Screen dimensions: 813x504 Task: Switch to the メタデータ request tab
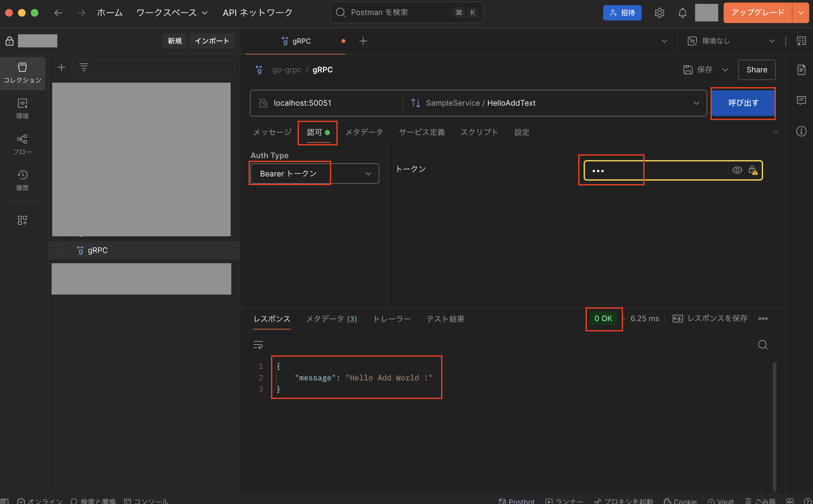[364, 132]
